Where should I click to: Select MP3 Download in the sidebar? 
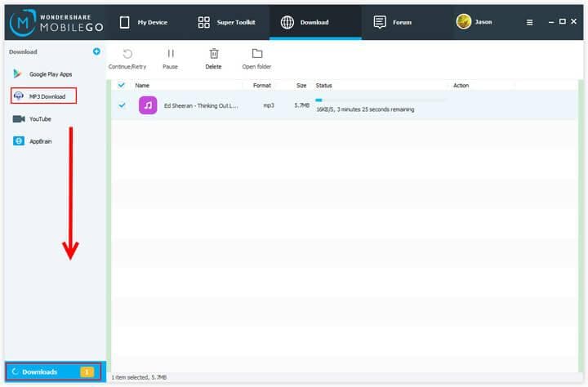click(x=43, y=96)
